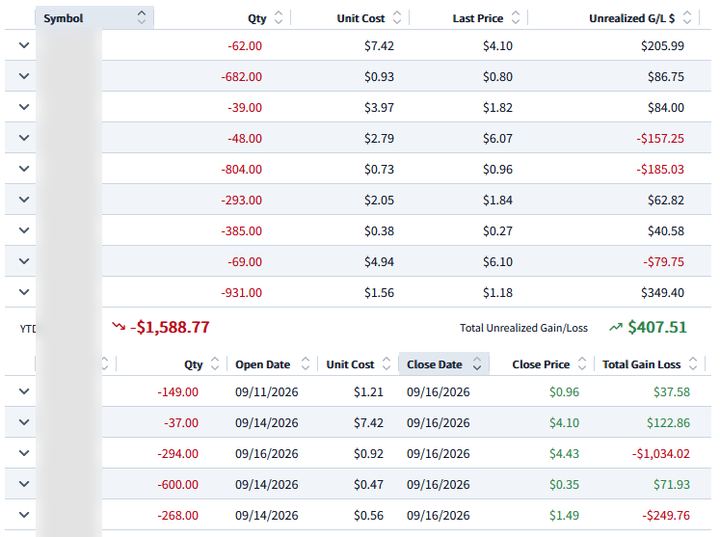Expand the row with quantity -682.00
Viewport: 720px width, 537px height.
pos(24,76)
